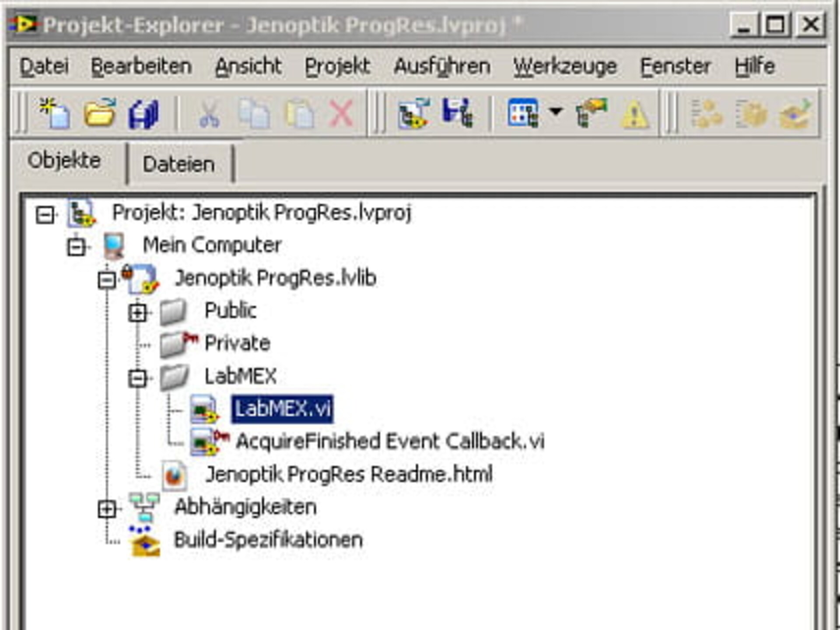Screen dimensions: 840x630
Task: Click the greyed Deploy box icon
Action: 795,114
